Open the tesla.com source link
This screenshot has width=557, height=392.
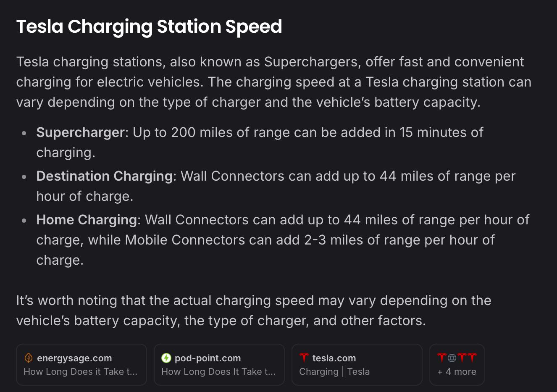357,365
